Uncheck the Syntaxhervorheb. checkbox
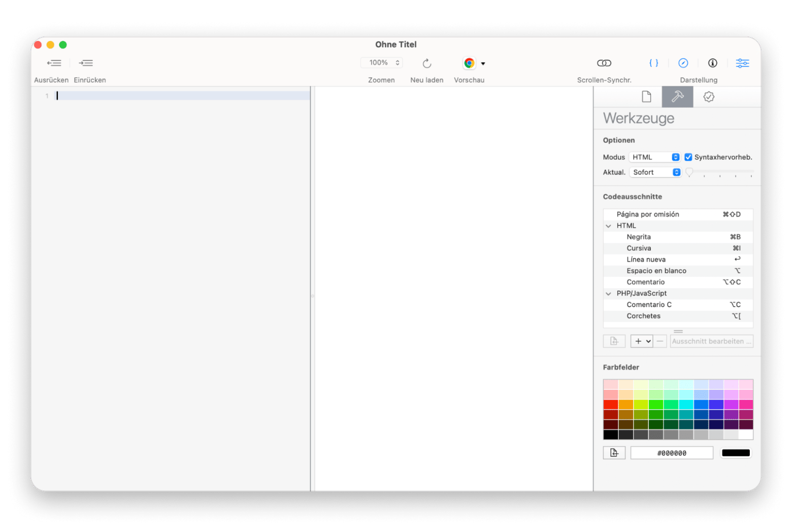 coord(688,157)
